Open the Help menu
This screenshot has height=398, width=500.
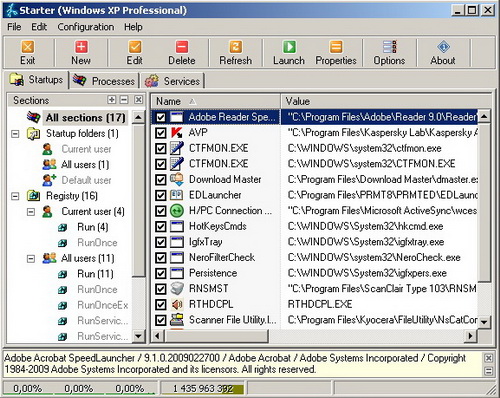click(x=133, y=27)
